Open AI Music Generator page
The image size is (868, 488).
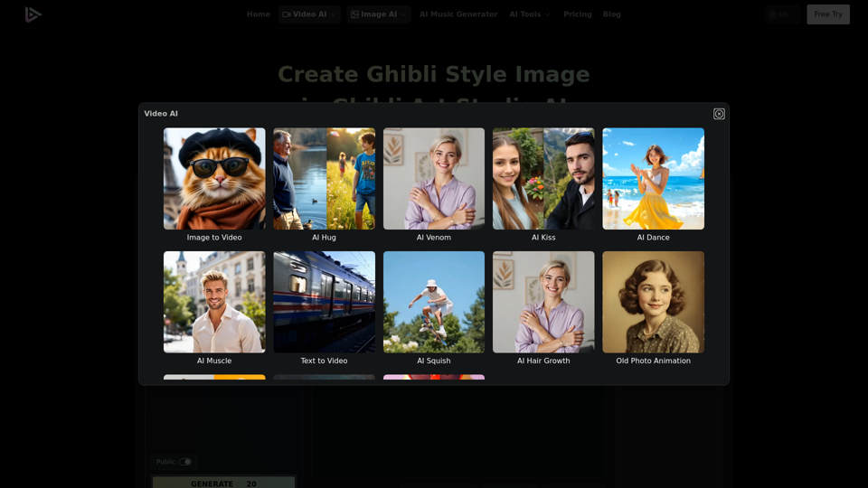tap(458, 14)
